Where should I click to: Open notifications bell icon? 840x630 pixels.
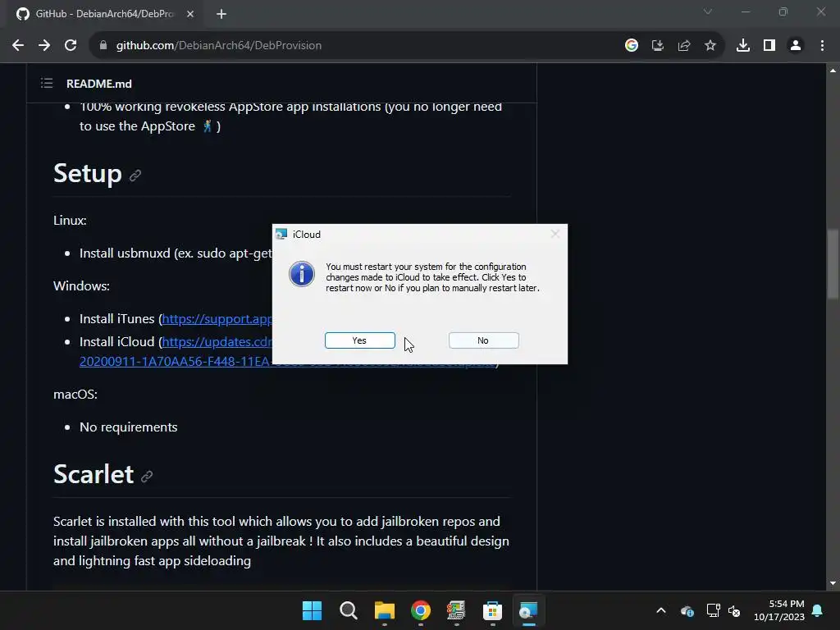click(818, 610)
